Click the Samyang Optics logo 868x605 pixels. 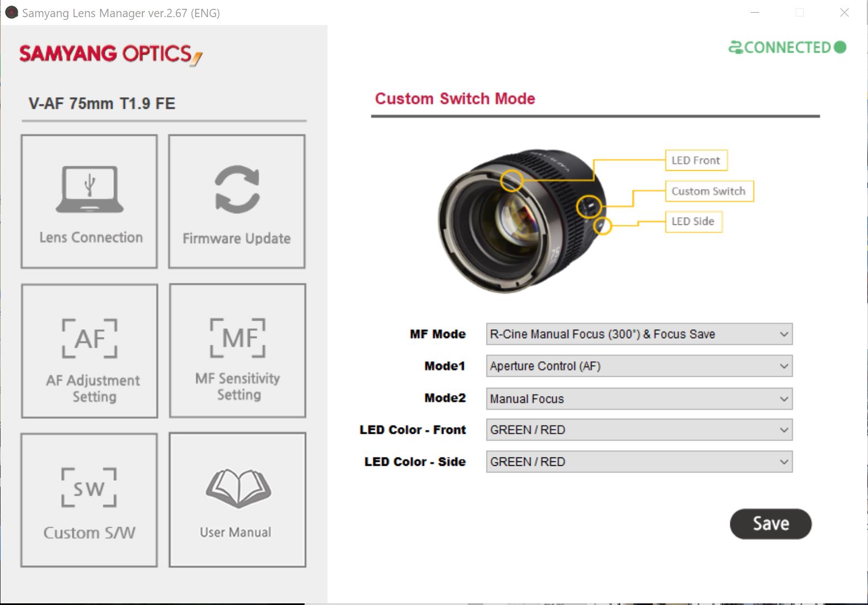pyautogui.click(x=111, y=54)
